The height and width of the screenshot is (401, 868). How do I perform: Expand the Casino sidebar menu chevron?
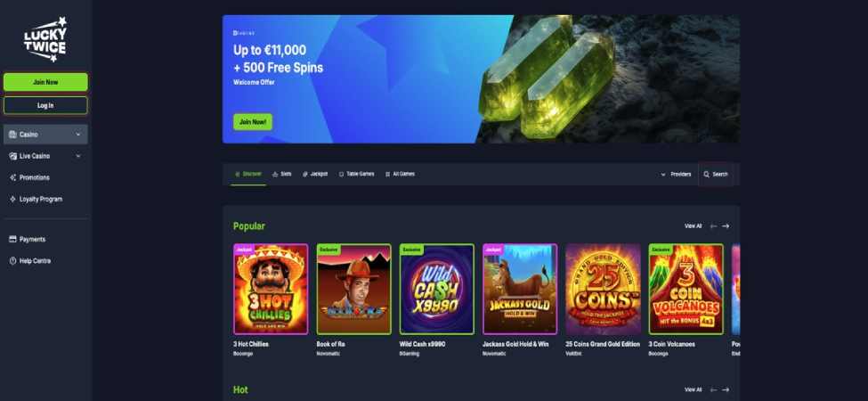(x=78, y=135)
